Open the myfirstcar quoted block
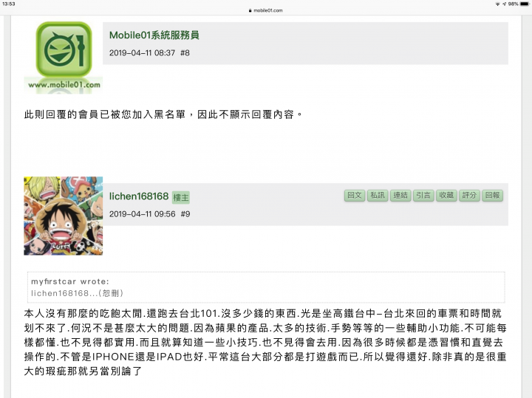Viewport: 532px width, 398px height. 266,287
